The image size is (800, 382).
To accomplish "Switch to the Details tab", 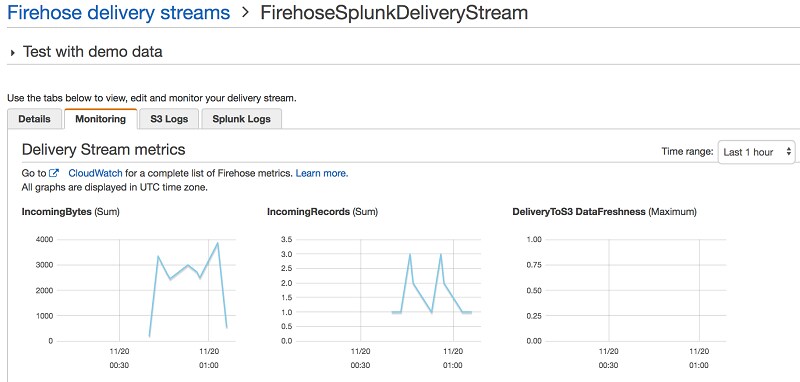I will 34,119.
